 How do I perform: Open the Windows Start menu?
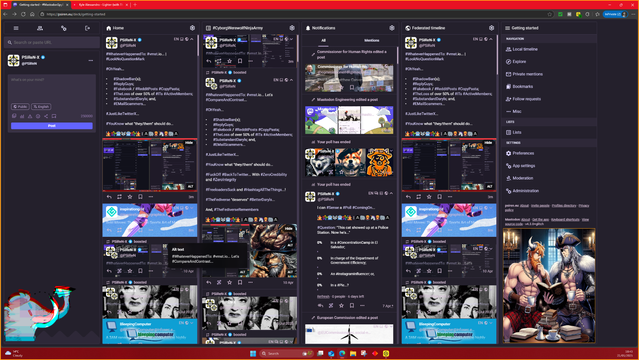[253, 353]
